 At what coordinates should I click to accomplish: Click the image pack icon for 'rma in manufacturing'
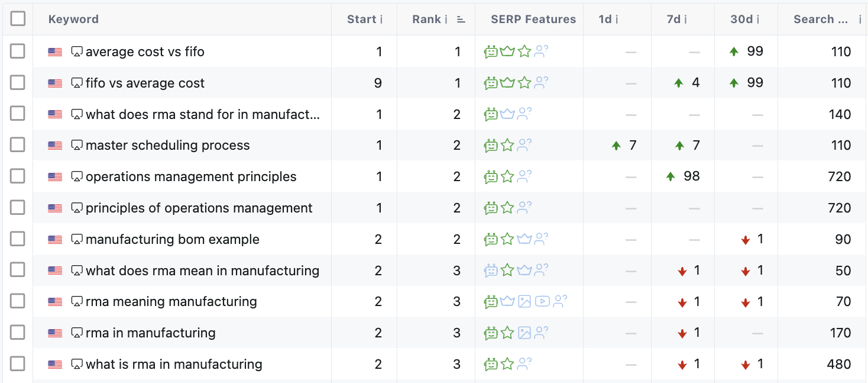(x=524, y=333)
